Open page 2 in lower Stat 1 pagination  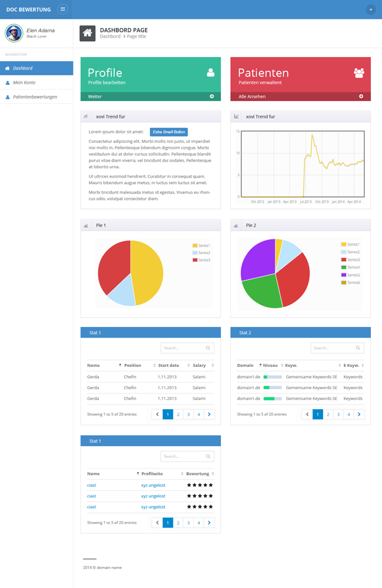pyautogui.click(x=178, y=523)
